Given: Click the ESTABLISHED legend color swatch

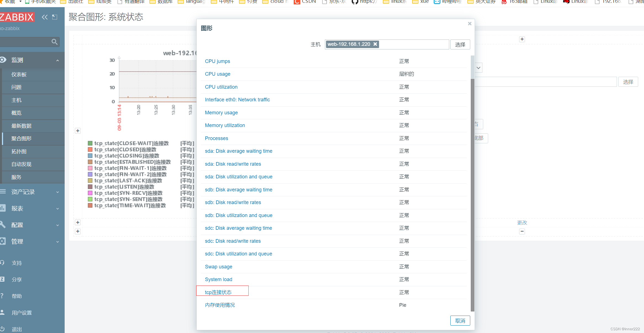Looking at the screenshot, I should tap(90, 162).
